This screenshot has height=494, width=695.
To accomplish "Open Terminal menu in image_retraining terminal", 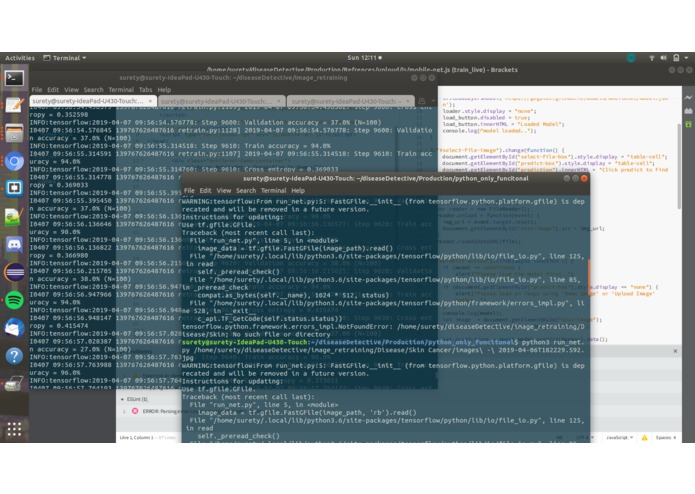I will pyautogui.click(x=121, y=89).
